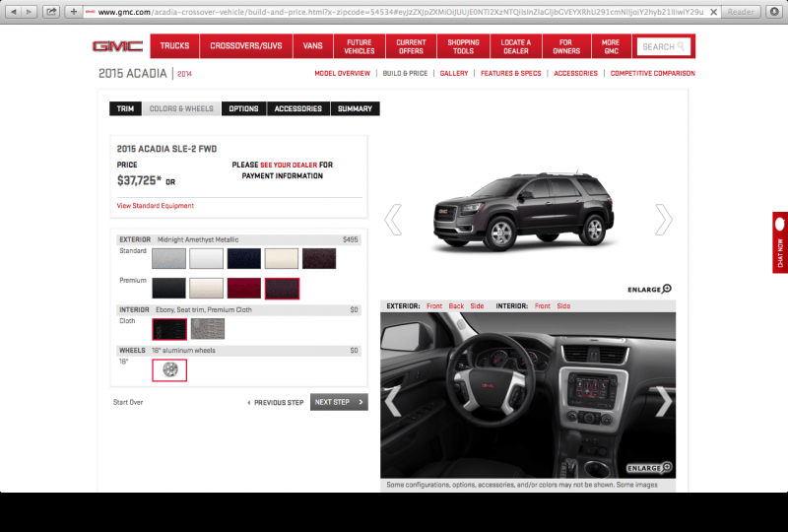Enlarge the exterior vehicle image
Screen dimensions: 788x532
click(649, 289)
